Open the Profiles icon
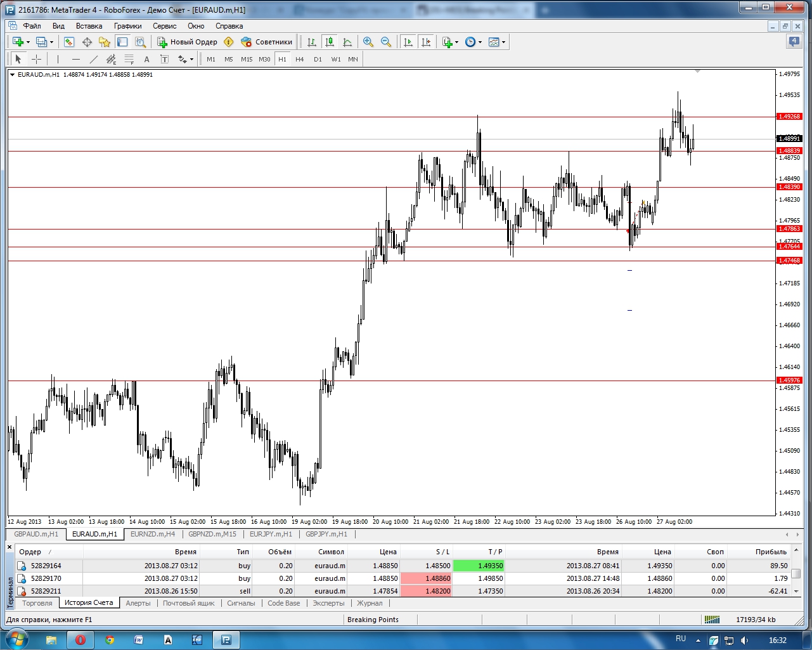 tap(42, 42)
